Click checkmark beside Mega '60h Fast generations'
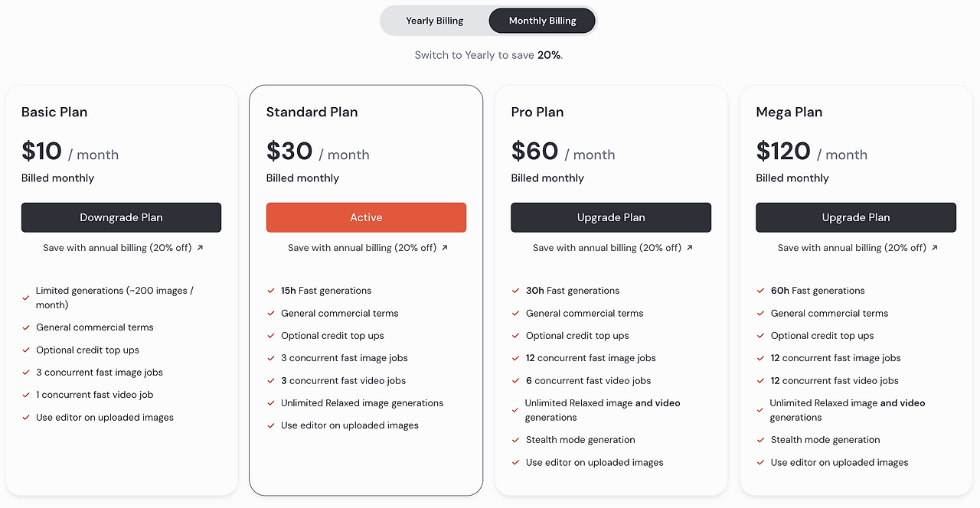 tap(761, 291)
